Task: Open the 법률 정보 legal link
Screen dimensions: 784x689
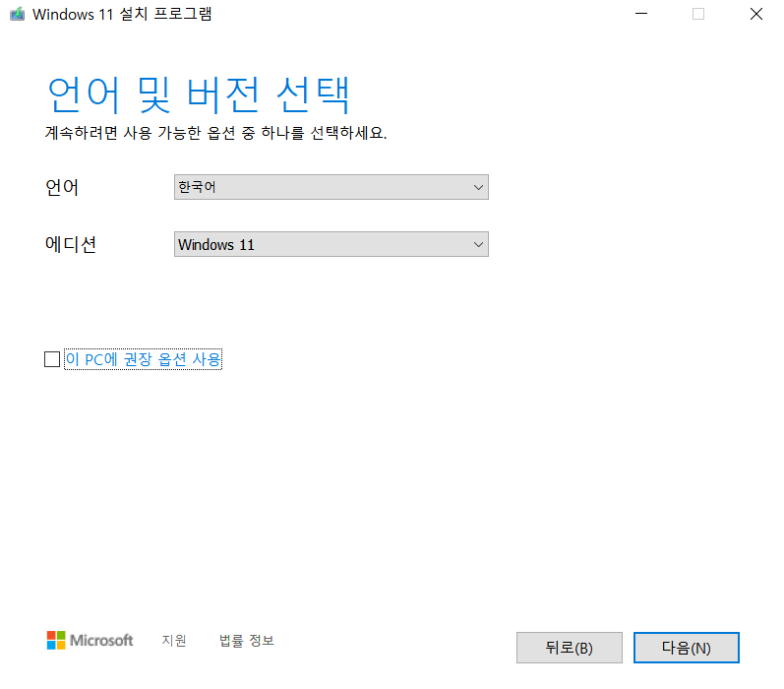Action: [247, 641]
